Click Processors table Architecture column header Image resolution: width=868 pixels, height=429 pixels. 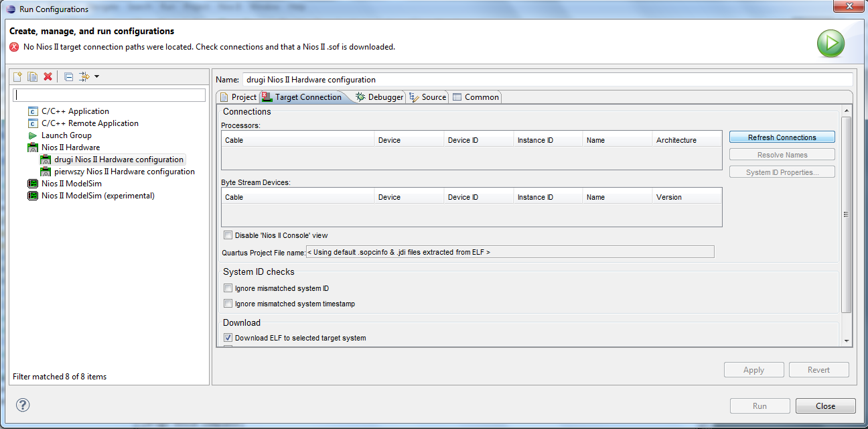pyautogui.click(x=686, y=140)
